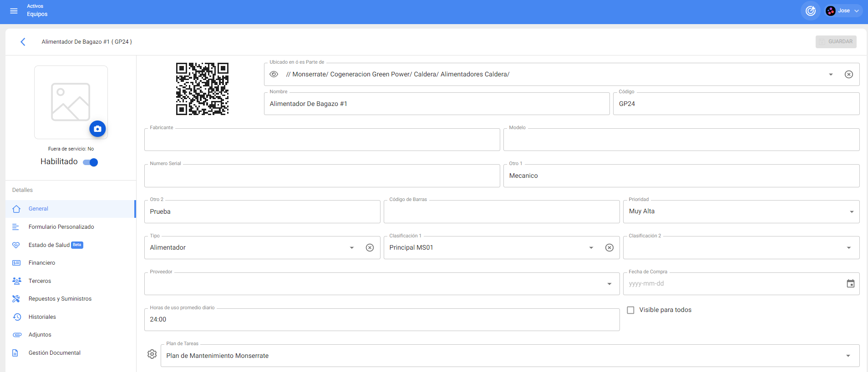
Task: Open the hamburger navigation menu
Action: 14,11
